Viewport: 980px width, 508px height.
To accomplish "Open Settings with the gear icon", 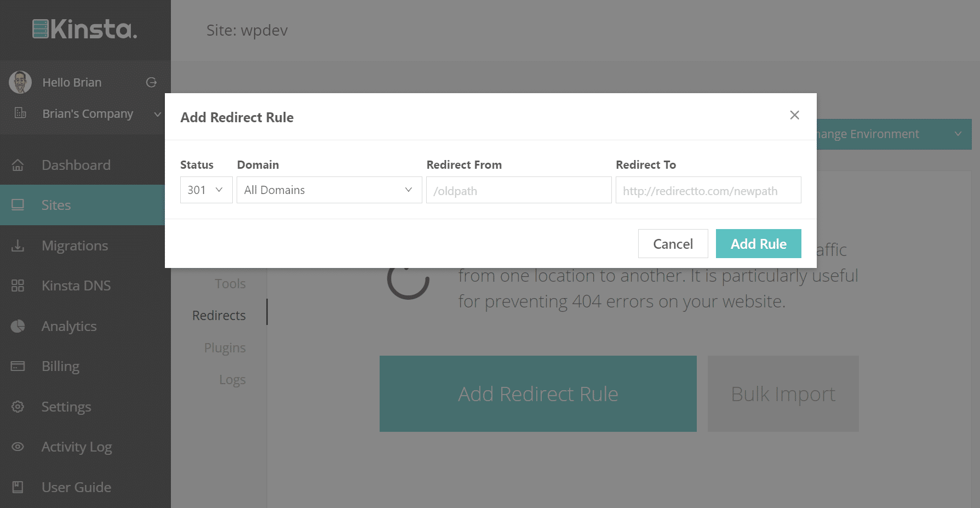I will click(x=18, y=406).
